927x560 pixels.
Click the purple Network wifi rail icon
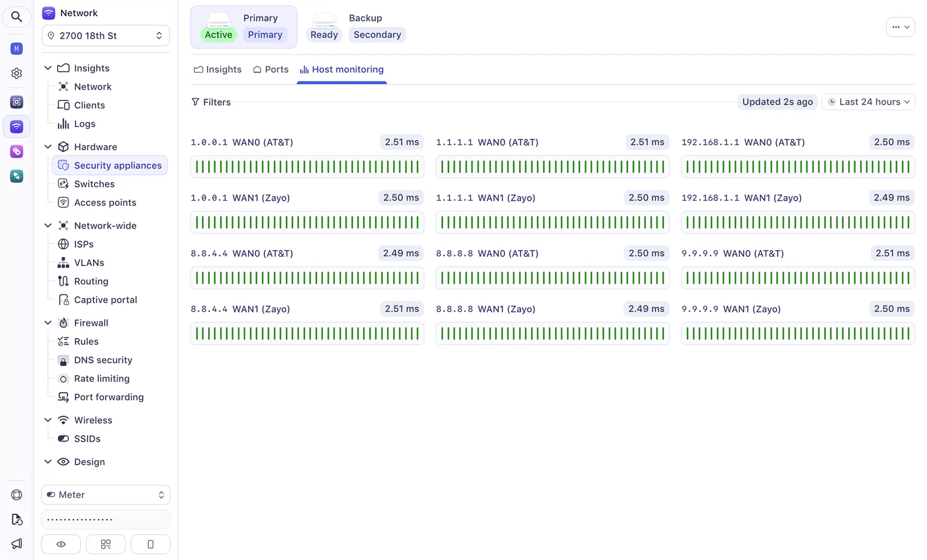point(17,127)
